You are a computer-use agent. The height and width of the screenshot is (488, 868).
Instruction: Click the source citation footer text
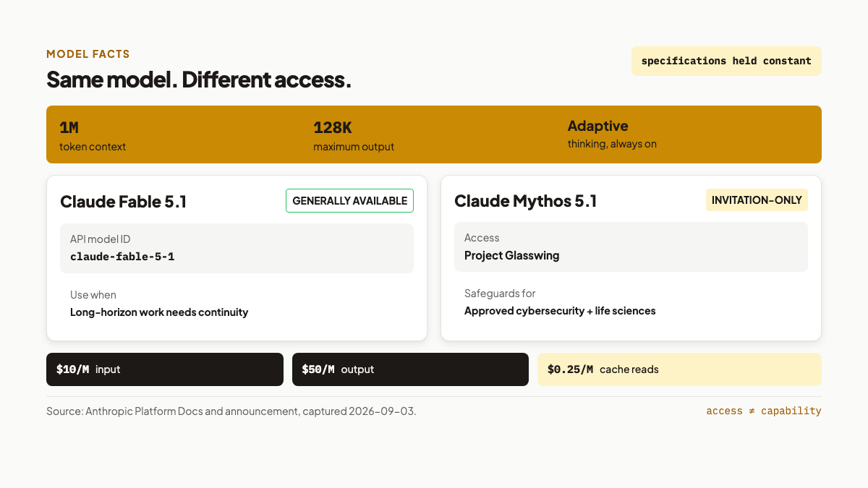[231, 411]
